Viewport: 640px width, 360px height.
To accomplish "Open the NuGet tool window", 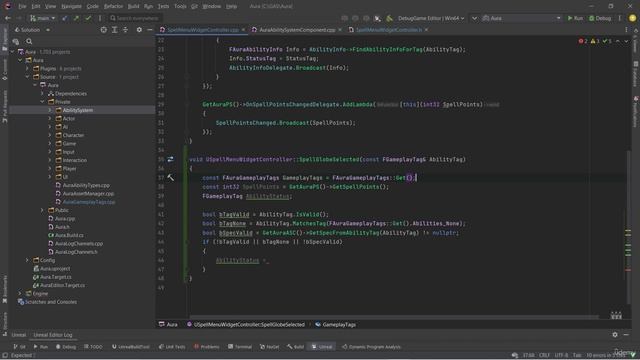I will pos(269,347).
